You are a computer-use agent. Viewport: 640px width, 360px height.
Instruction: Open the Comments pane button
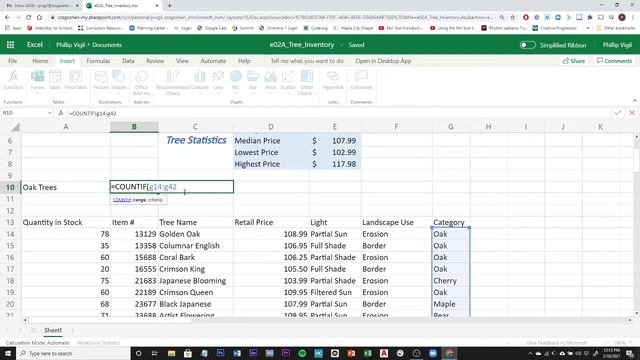[614, 61]
